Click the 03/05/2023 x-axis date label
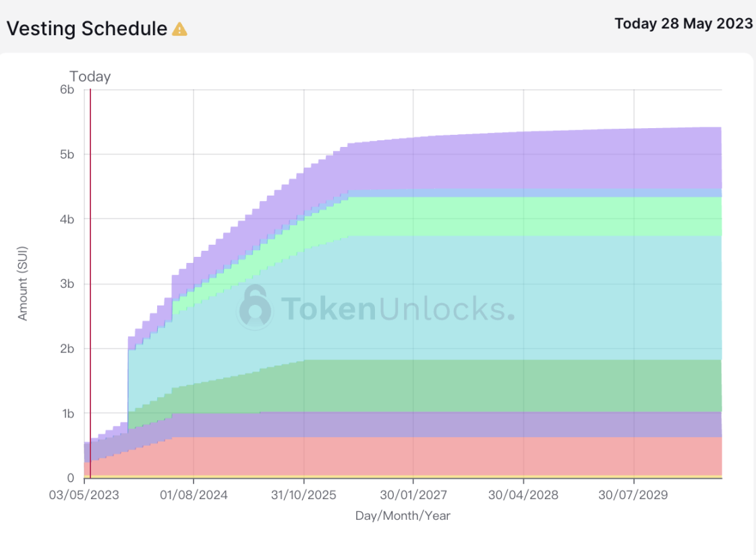Image resolution: width=756 pixels, height=555 pixels. [x=85, y=496]
